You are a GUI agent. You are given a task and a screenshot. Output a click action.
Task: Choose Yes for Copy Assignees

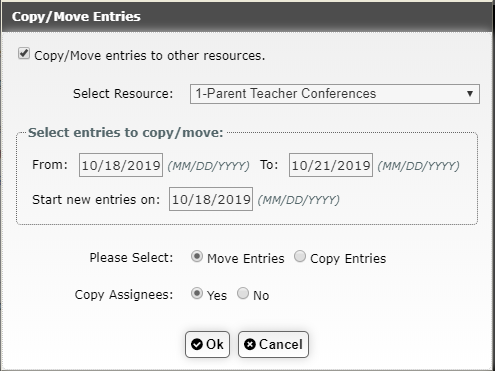pyautogui.click(x=197, y=294)
